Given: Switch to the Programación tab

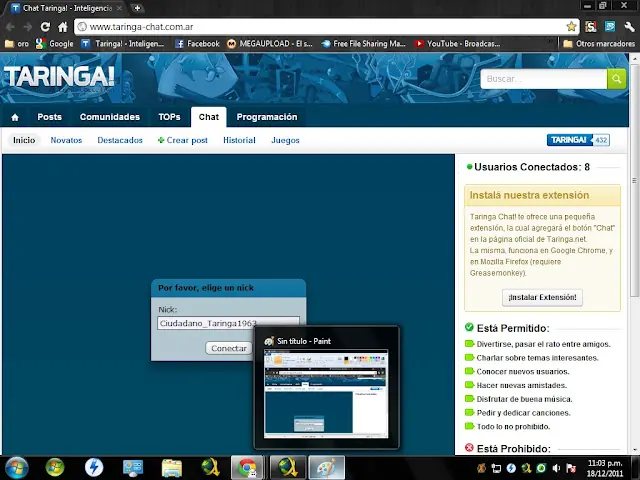Looking at the screenshot, I should [267, 117].
